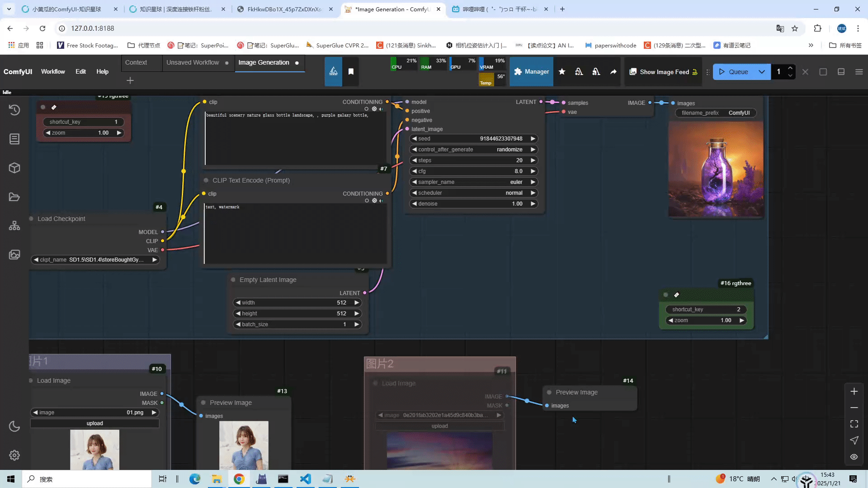The image size is (868, 488).
Task: Click the favorites star icon in toolbar
Action: click(562, 72)
